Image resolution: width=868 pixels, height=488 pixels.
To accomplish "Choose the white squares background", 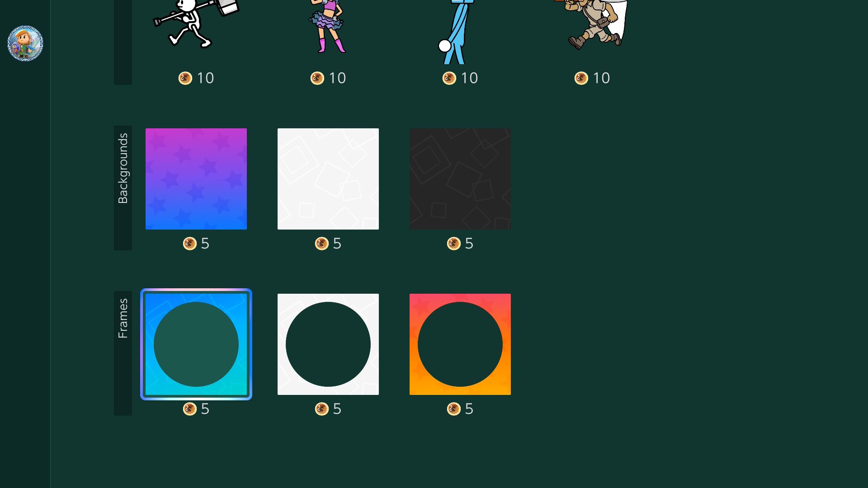I will tap(328, 179).
